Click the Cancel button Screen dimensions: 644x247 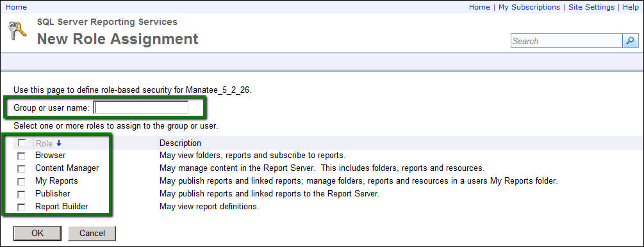(92, 233)
